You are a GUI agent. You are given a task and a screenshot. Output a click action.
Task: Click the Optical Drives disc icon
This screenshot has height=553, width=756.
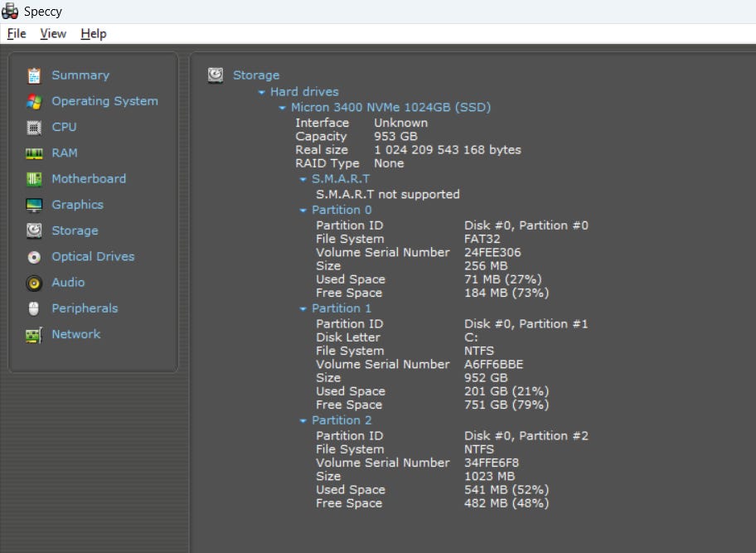tap(34, 257)
